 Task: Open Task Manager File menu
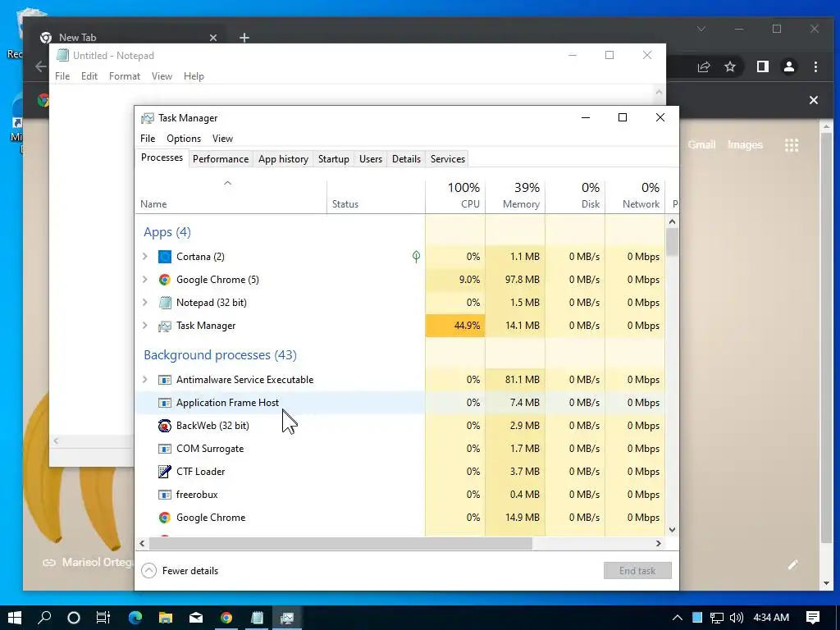[148, 139]
